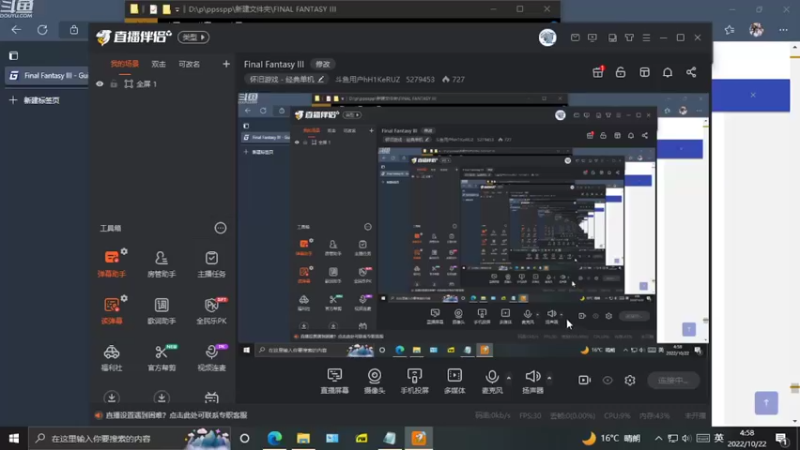Image resolution: width=800 pixels, height=450 pixels.
Task: Open settings gear on 读弹幕 icon
Action: click(124, 298)
